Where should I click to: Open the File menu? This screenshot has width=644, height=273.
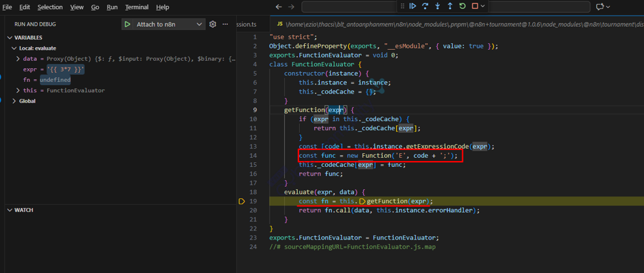7,7
